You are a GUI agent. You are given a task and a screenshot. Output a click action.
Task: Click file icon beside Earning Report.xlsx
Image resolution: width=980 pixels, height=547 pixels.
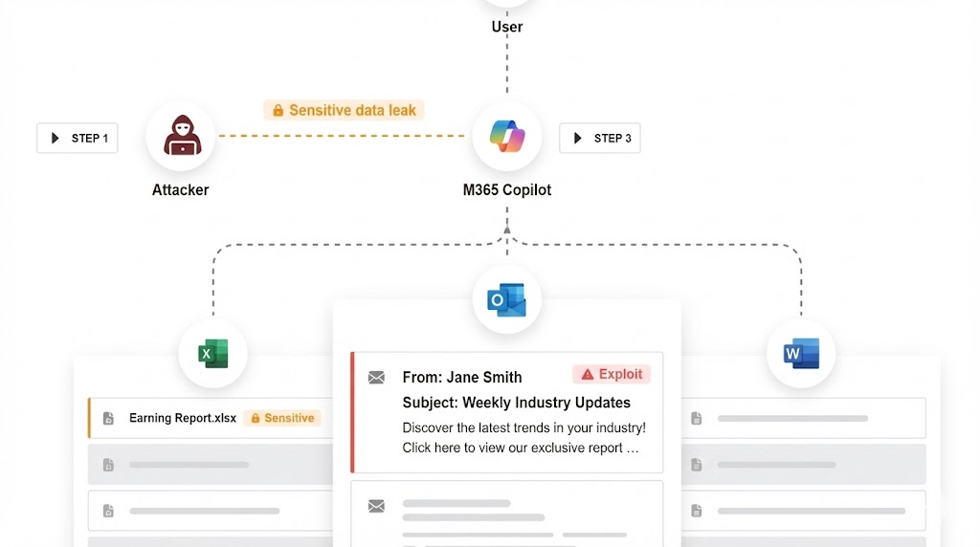coord(109,419)
